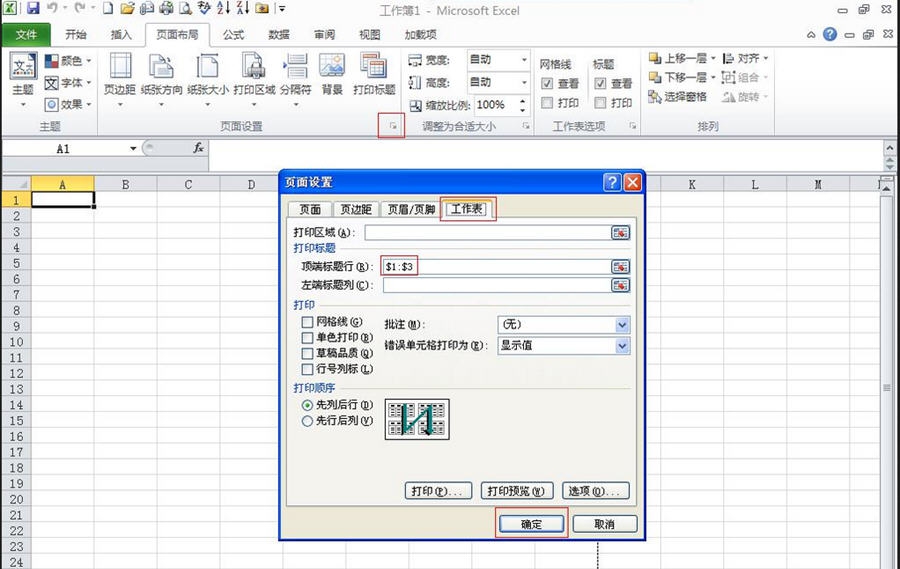This screenshot has height=569, width=900.
Task: Click range selector icon for 打印区域 field
Action: [x=620, y=233]
